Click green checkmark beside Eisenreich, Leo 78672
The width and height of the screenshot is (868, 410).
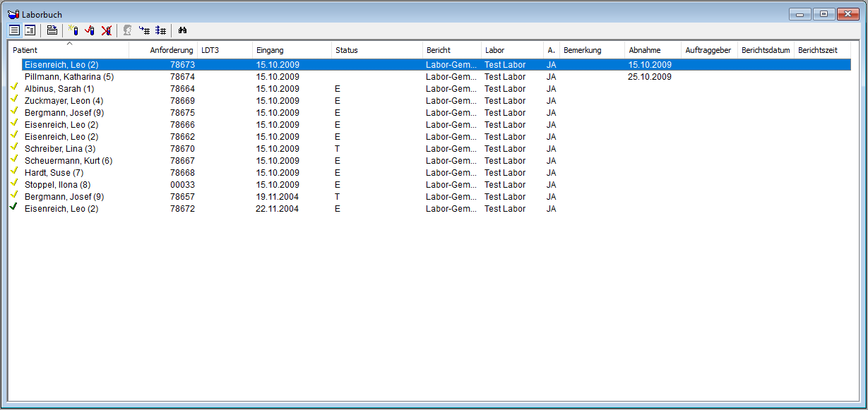(14, 208)
